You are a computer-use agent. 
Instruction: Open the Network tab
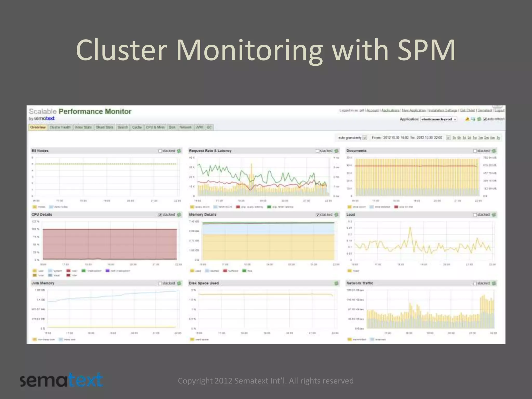click(185, 127)
